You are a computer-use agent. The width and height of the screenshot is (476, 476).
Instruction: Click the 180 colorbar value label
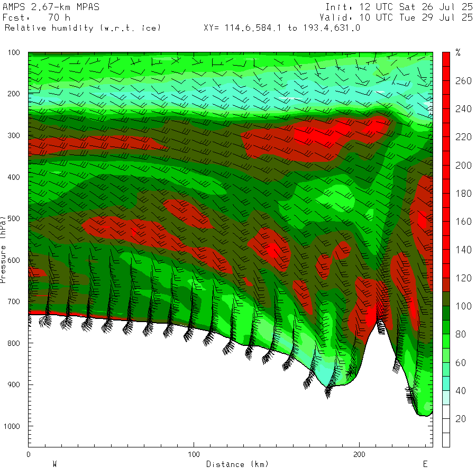[x=463, y=194]
